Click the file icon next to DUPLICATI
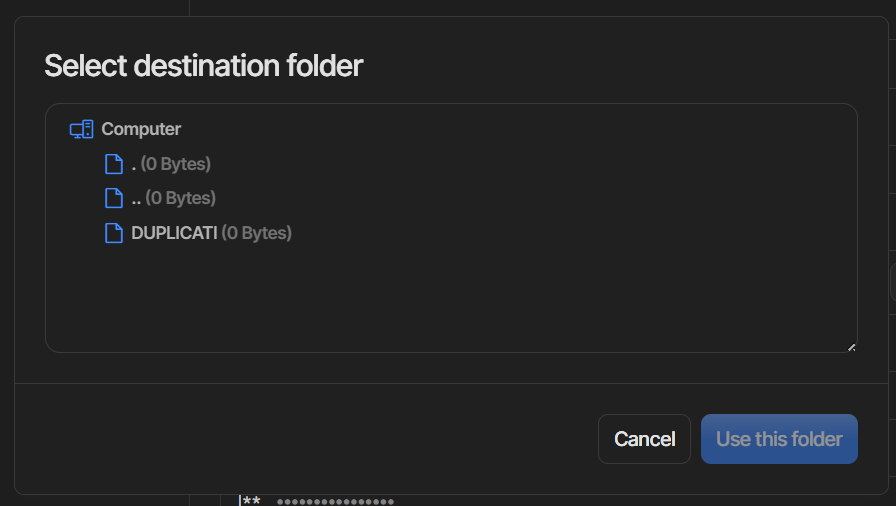This screenshot has width=896, height=506. 114,233
